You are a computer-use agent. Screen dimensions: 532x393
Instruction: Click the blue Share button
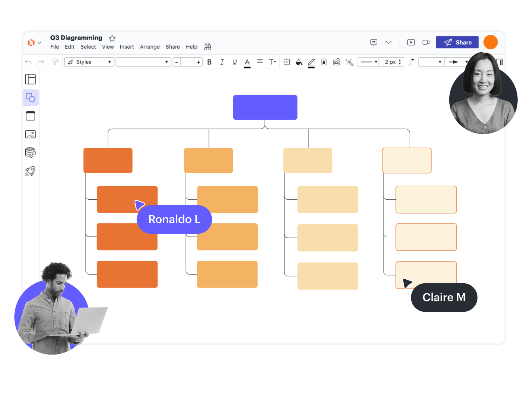pyautogui.click(x=457, y=42)
